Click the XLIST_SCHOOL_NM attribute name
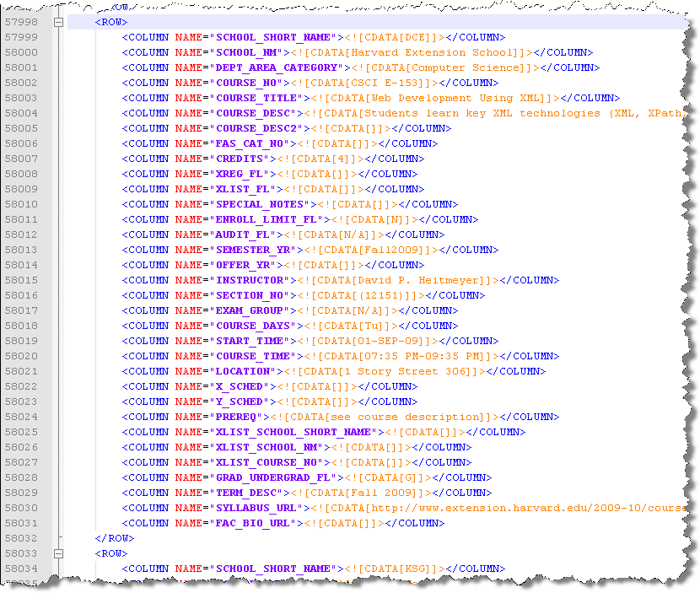 pyautogui.click(x=267, y=447)
